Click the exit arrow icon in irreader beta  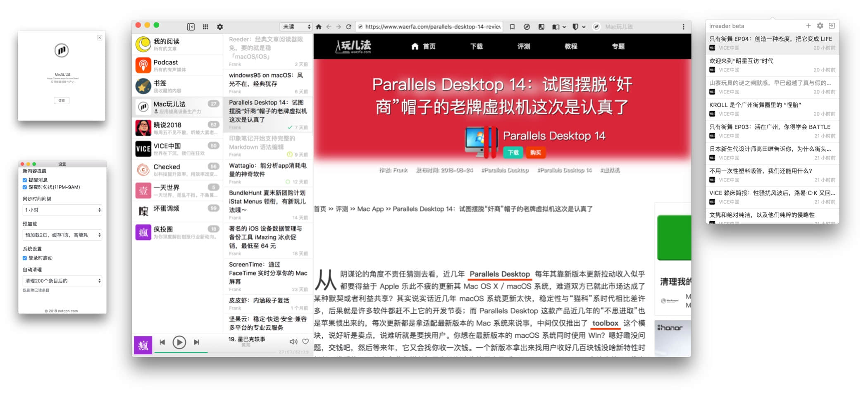coord(832,26)
